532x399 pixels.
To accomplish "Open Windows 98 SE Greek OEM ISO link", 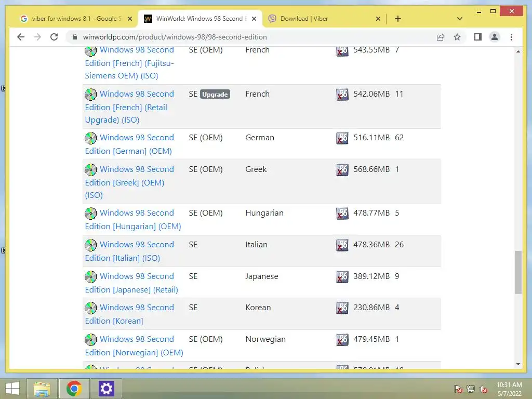I will tap(129, 182).
